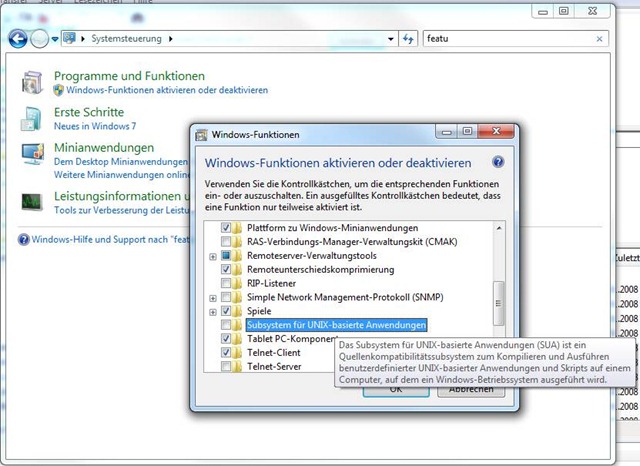Viewport: 640px width, 466px height.
Task: Open Neues in Windows 7 link
Action: click(x=95, y=126)
